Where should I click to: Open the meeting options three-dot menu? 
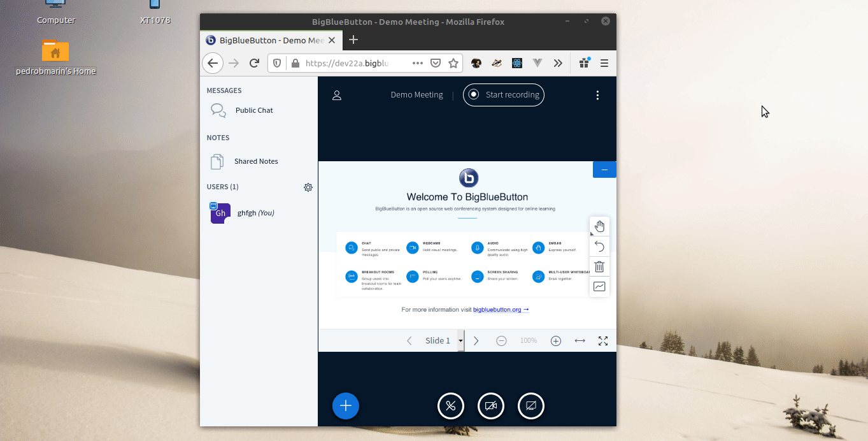597,95
